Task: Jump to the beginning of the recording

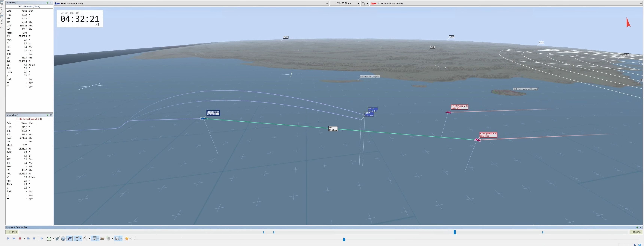Action: pos(8,239)
